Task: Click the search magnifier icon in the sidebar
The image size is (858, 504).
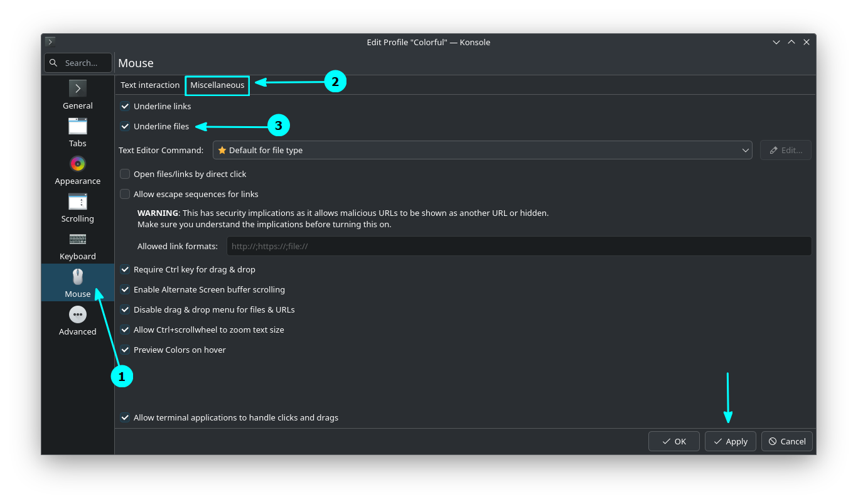Action: click(x=53, y=63)
